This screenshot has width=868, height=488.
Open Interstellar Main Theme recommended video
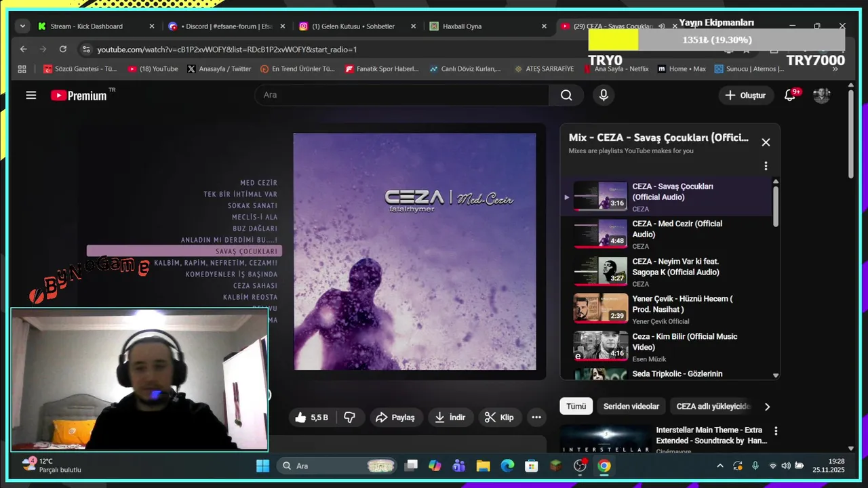tap(664, 439)
